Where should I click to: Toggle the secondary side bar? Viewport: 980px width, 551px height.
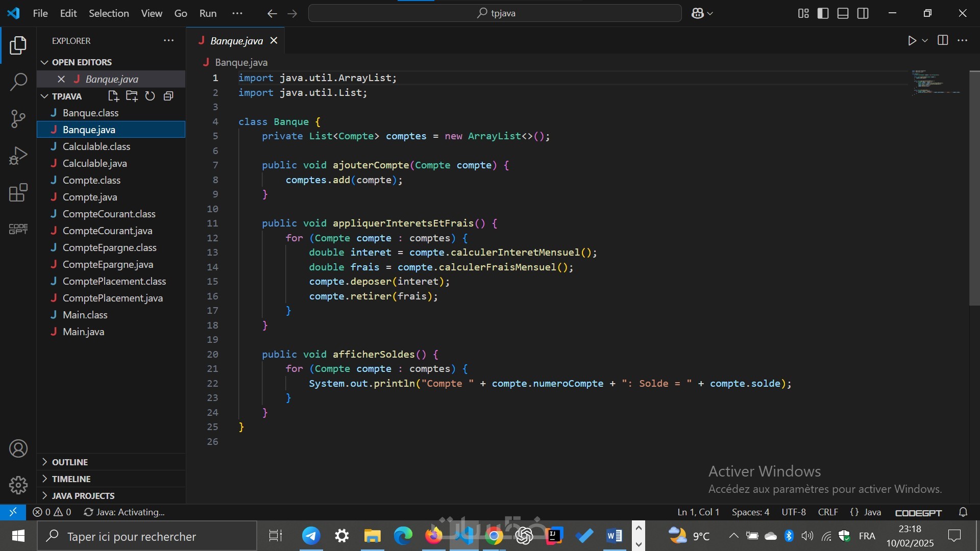[863, 13]
